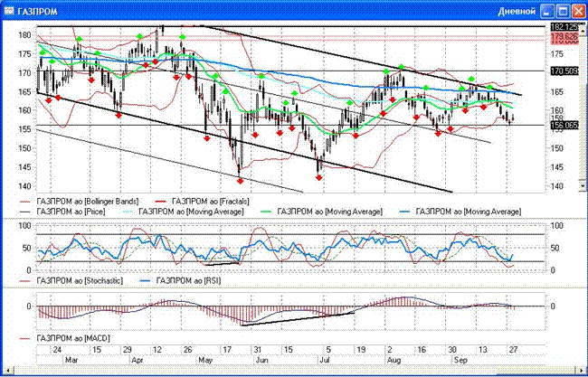The width and height of the screenshot is (588, 377).
Task: Select the blue Moving Average legend entry
Action: coord(460,212)
